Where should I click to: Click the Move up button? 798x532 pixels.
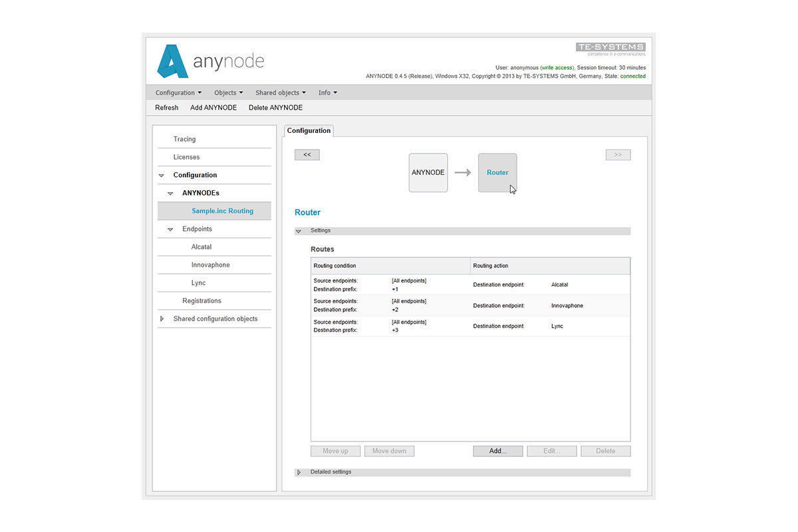click(335, 451)
